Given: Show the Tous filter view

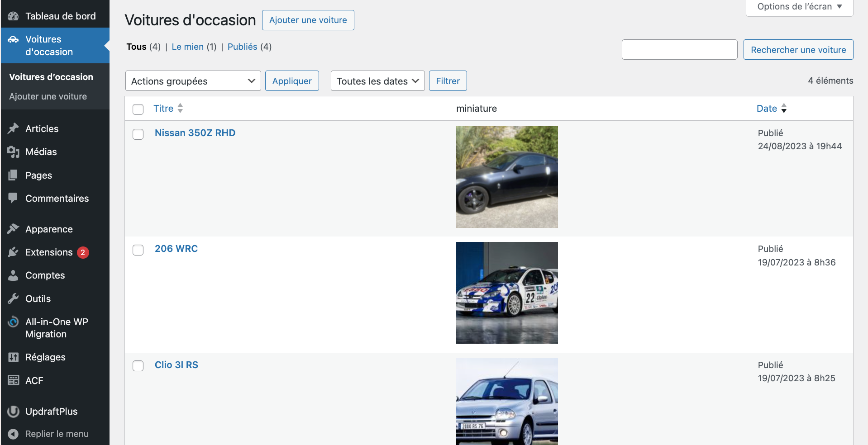Looking at the screenshot, I should click(x=137, y=47).
